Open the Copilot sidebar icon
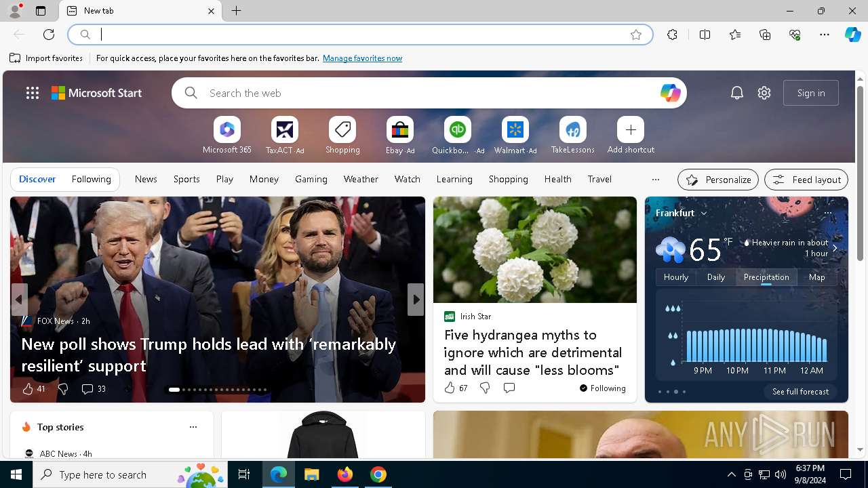 853,35
